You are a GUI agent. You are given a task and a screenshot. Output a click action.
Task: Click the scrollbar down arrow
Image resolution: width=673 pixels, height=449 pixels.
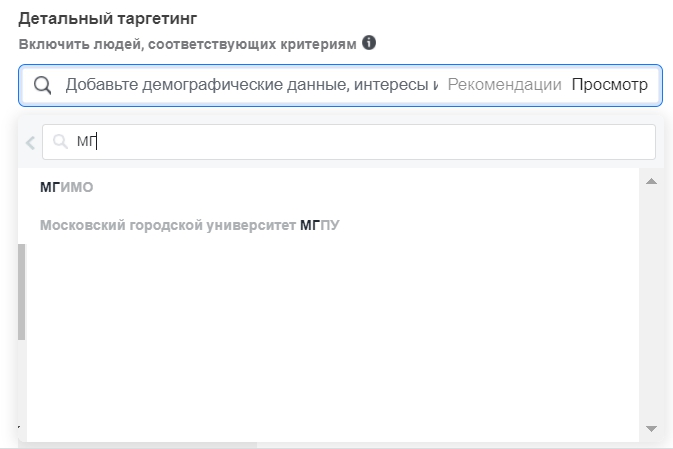click(x=651, y=428)
